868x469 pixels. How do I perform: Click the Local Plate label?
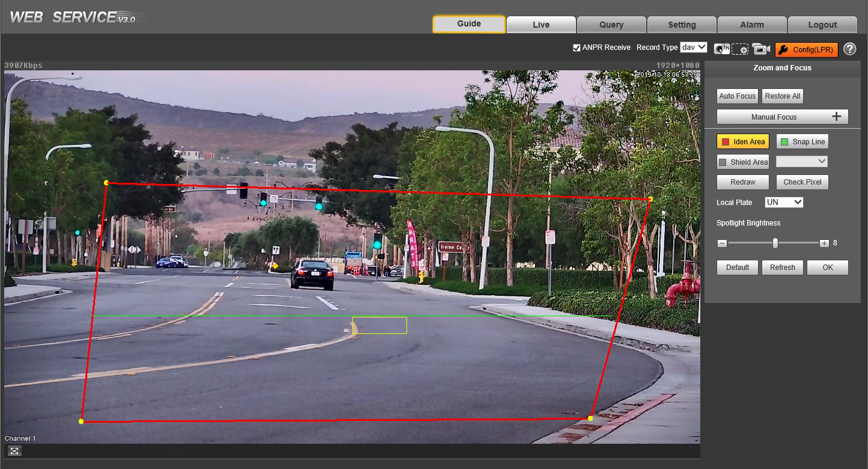tap(735, 203)
